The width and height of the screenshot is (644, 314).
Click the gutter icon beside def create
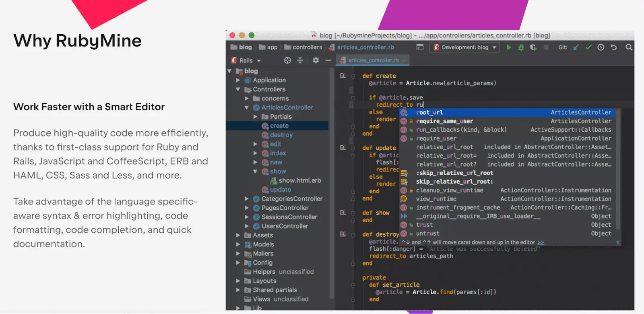[343, 76]
